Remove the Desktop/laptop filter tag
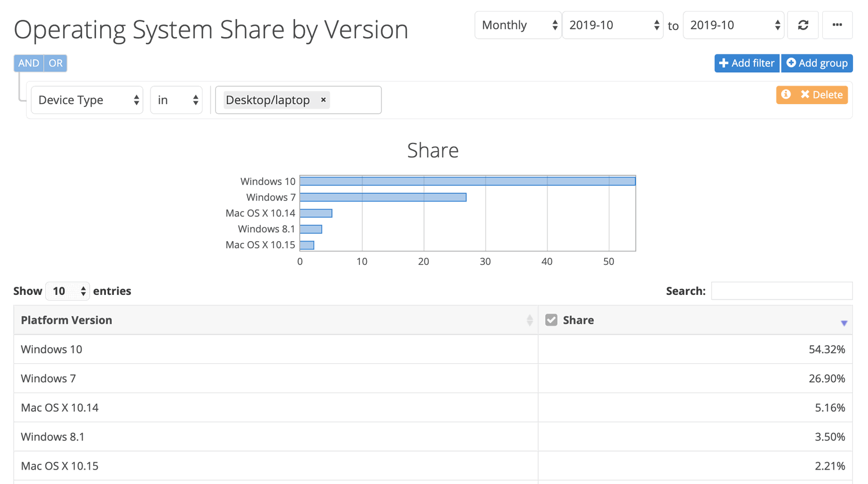The image size is (868, 484). (x=323, y=99)
